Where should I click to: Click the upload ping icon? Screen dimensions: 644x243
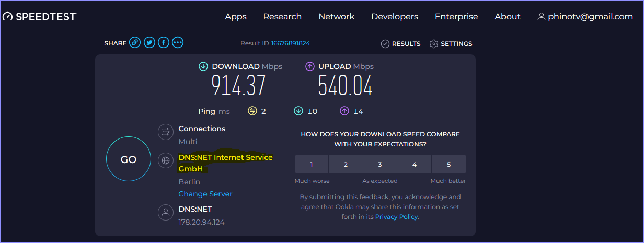344,111
